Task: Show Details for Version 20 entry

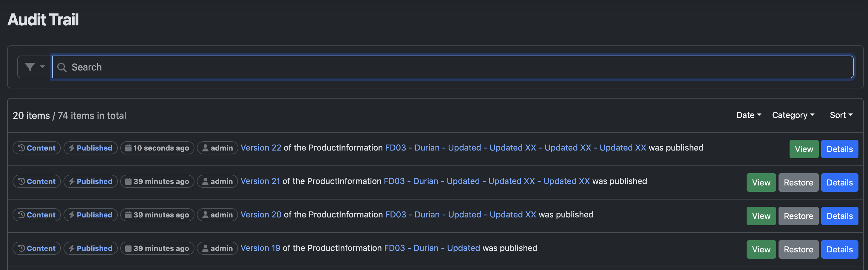Action: pyautogui.click(x=839, y=216)
